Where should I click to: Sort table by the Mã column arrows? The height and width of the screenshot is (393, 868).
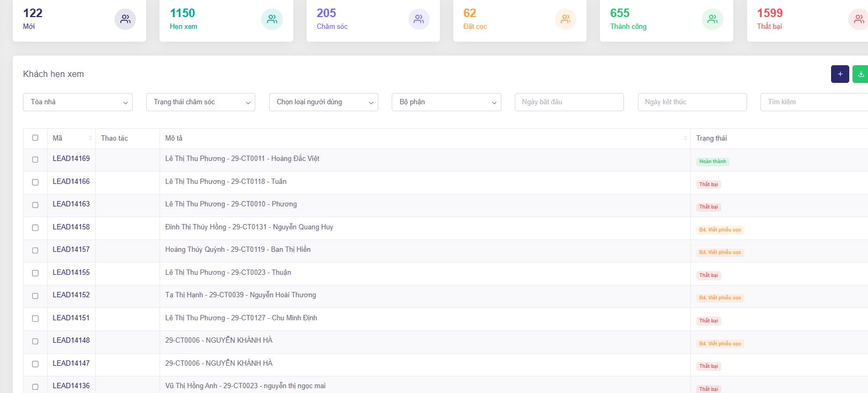pyautogui.click(x=90, y=138)
